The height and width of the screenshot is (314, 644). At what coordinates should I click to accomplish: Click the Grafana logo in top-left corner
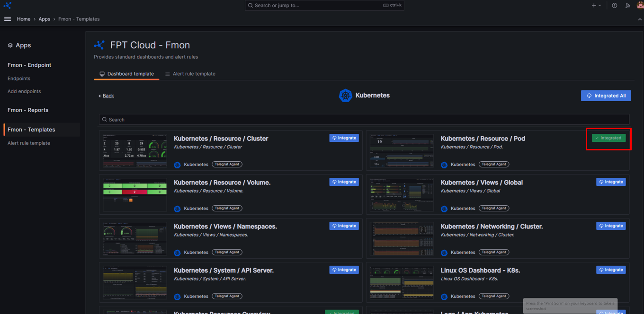(7, 6)
